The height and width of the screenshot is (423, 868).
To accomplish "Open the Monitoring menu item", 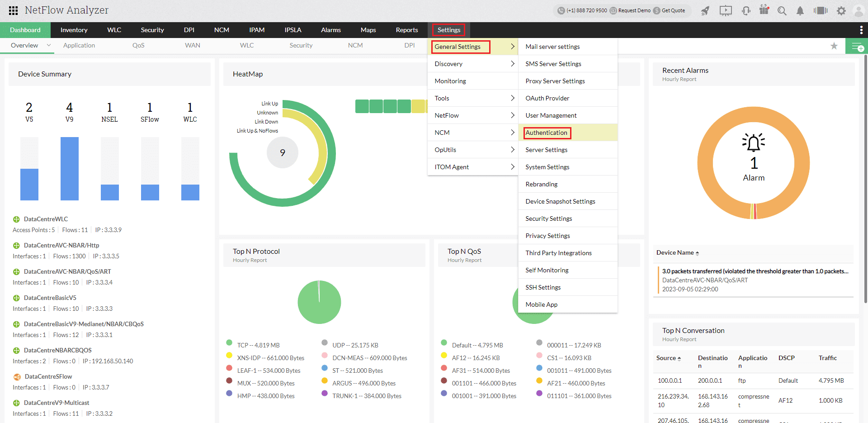I will click(473, 81).
